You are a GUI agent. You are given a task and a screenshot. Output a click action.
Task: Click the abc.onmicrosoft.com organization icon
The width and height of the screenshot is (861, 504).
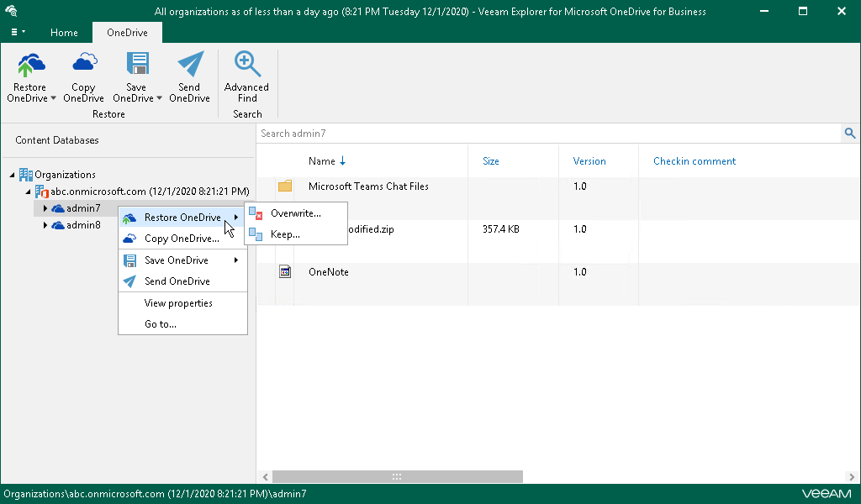42,192
